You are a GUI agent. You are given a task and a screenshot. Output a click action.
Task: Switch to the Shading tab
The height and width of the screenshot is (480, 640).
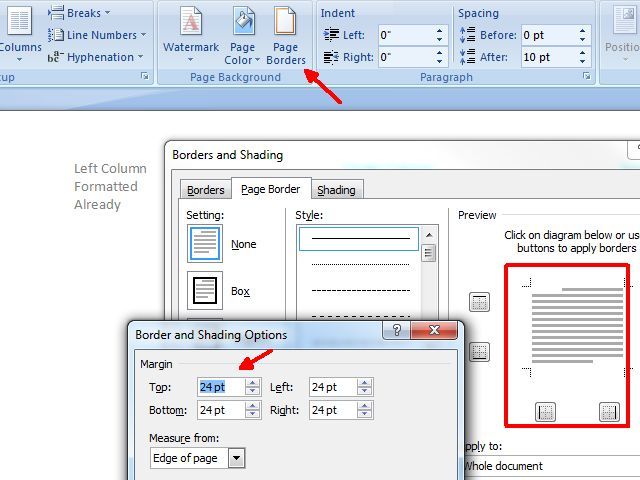336,190
